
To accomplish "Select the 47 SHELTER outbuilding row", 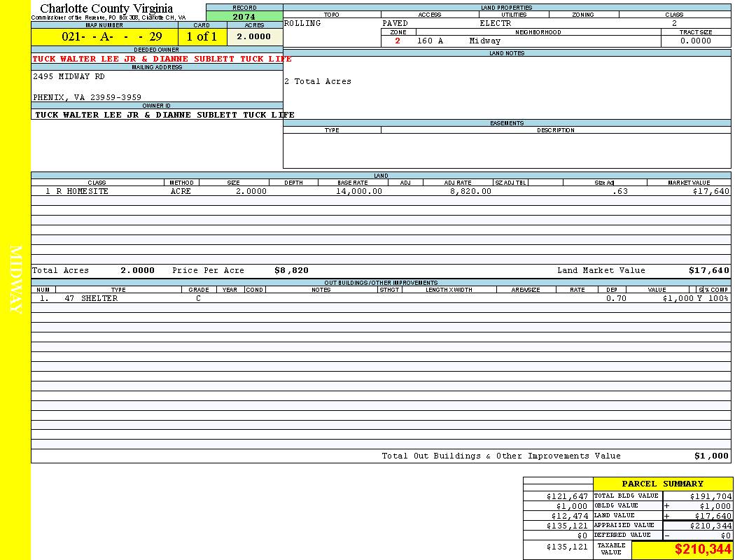I will [x=91, y=298].
